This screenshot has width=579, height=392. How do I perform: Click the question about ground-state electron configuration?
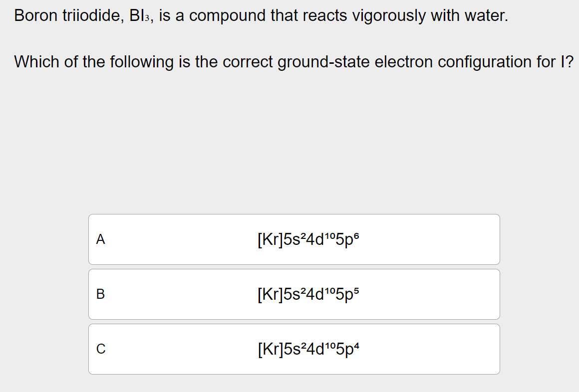(x=294, y=62)
